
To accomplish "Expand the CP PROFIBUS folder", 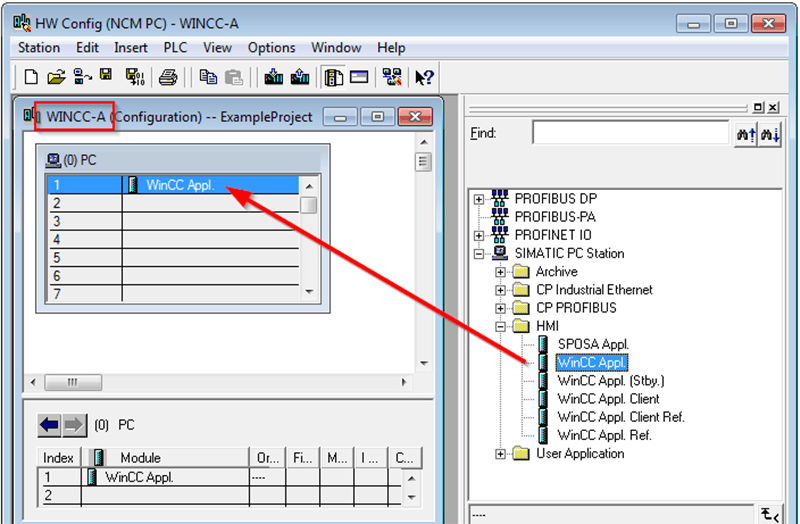I will point(501,308).
